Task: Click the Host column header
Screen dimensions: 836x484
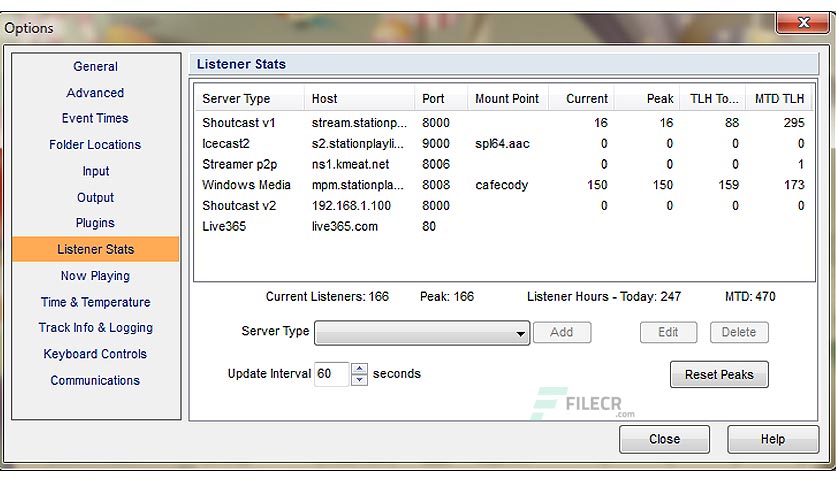Action: point(360,99)
